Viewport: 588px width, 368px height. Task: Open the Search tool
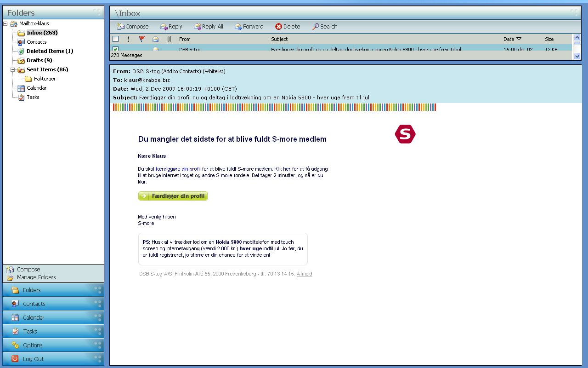(x=325, y=27)
